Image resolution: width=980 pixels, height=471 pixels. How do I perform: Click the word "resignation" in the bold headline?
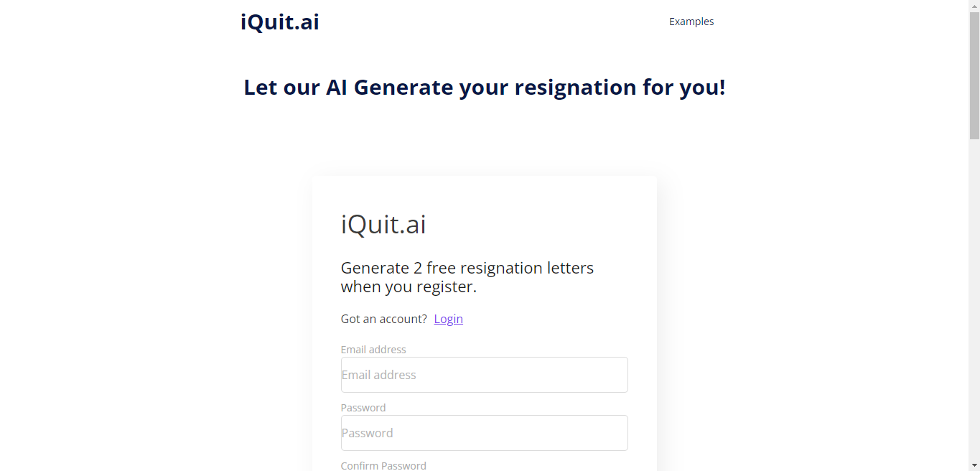click(576, 87)
